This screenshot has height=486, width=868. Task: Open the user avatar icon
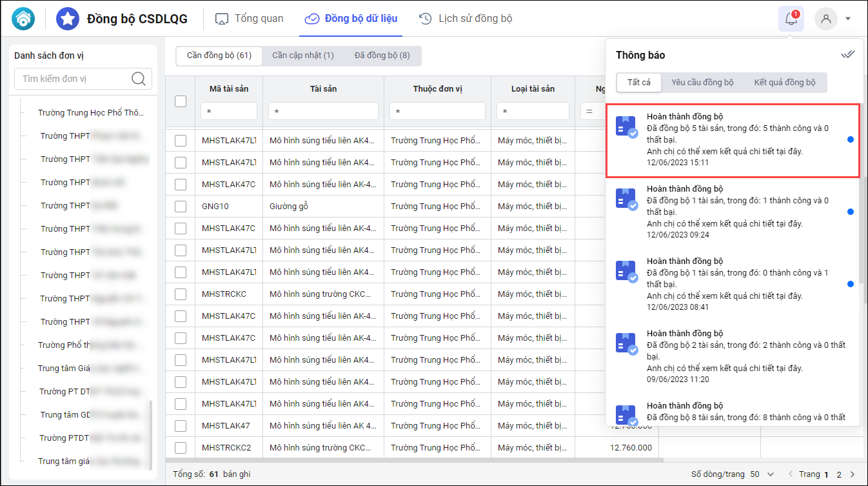pyautogui.click(x=826, y=19)
